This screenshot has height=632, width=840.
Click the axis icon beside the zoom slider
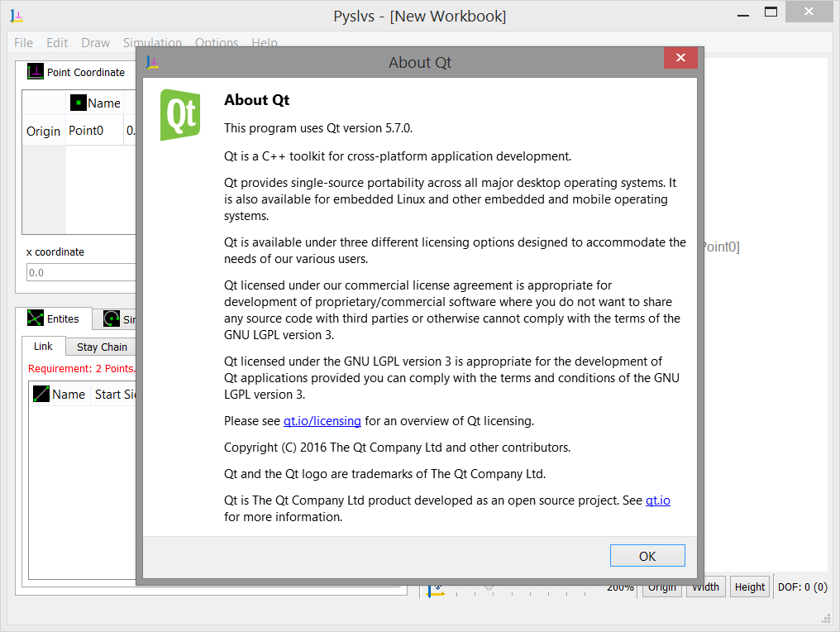pos(435,590)
